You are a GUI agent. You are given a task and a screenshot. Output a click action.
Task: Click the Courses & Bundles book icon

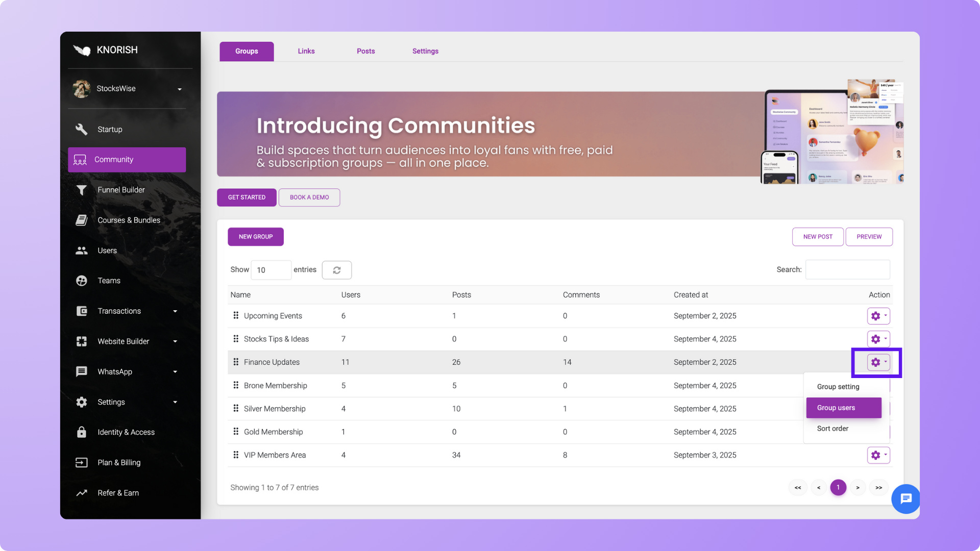[82, 220]
